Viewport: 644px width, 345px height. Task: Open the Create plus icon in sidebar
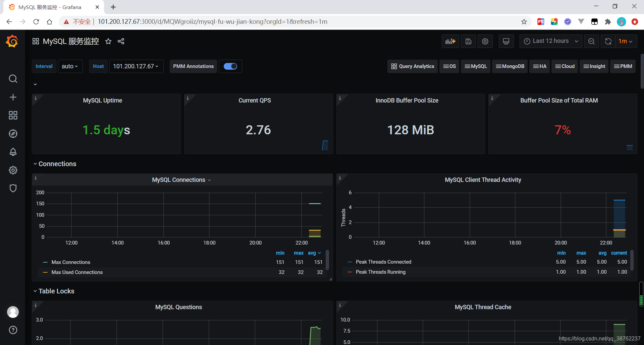pos(13,97)
